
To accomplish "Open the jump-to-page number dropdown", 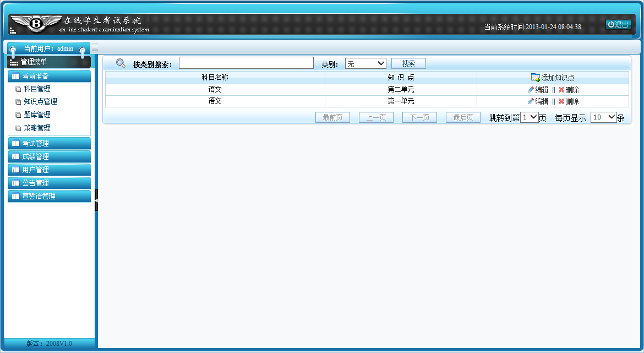I will point(529,117).
